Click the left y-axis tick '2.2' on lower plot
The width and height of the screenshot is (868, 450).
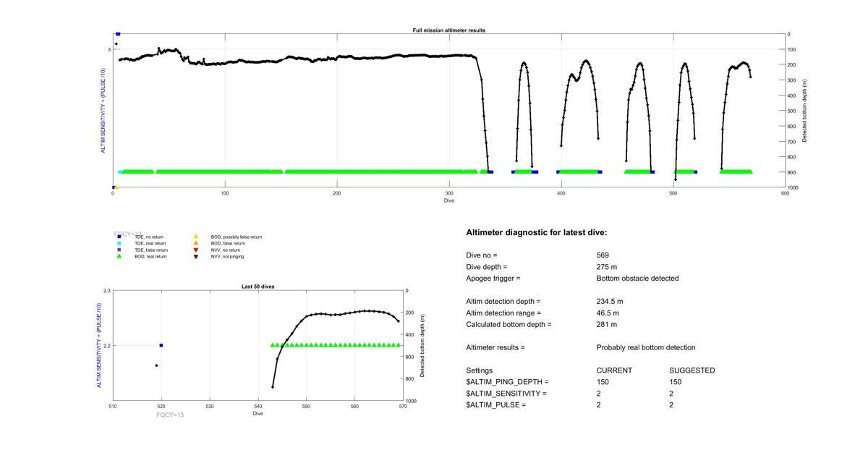107,346
